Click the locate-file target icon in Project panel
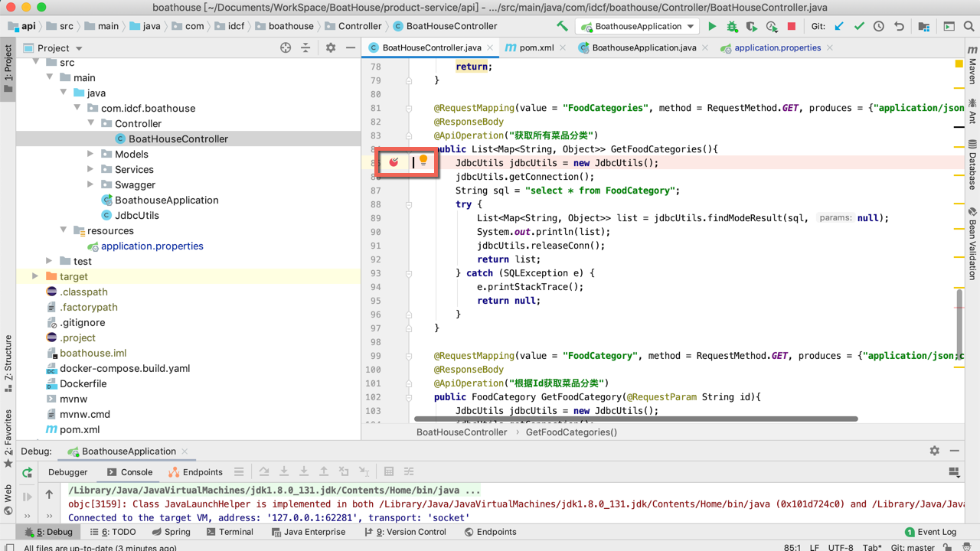This screenshot has height=551, width=980. point(286,47)
